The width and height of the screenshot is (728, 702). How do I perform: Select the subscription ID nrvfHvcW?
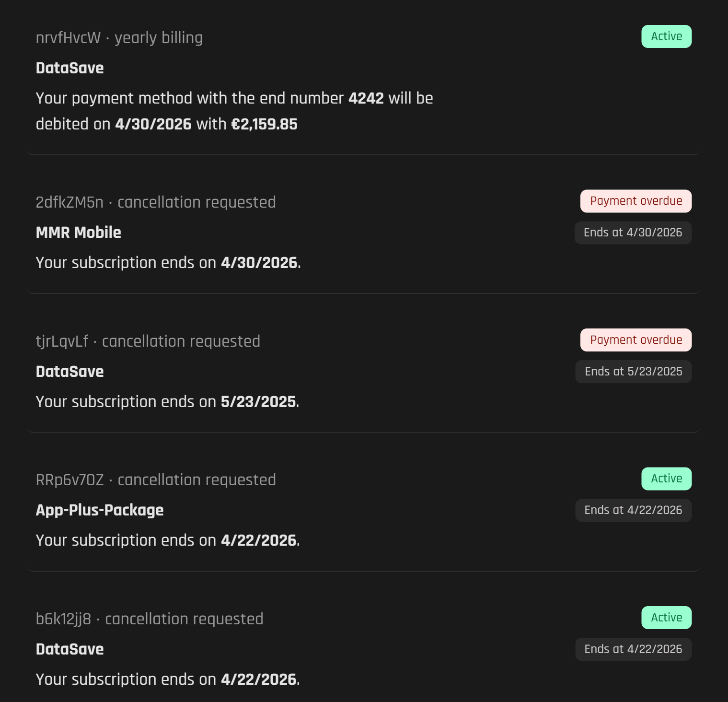click(67, 37)
